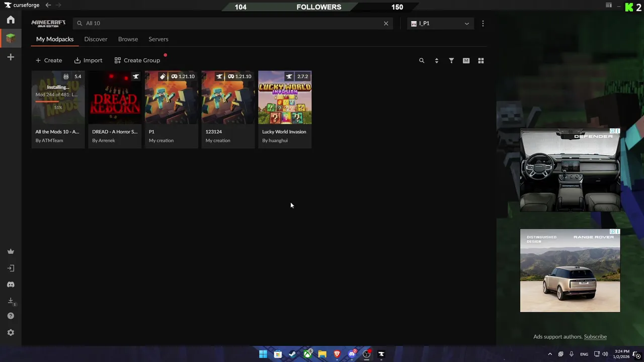Screen dimensions: 644x362
Task: Open the volume speaker tray icon
Action: coord(605,354)
